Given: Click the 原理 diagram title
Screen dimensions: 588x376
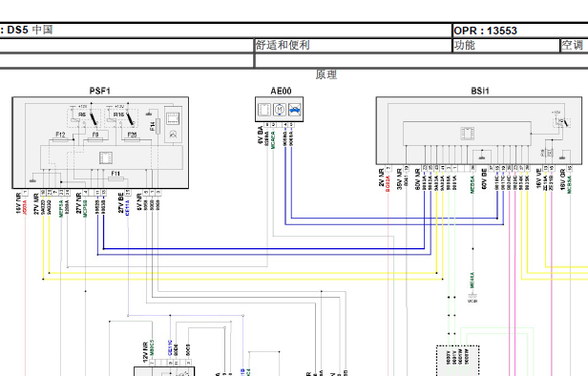Looking at the screenshot, I should coord(325,74).
